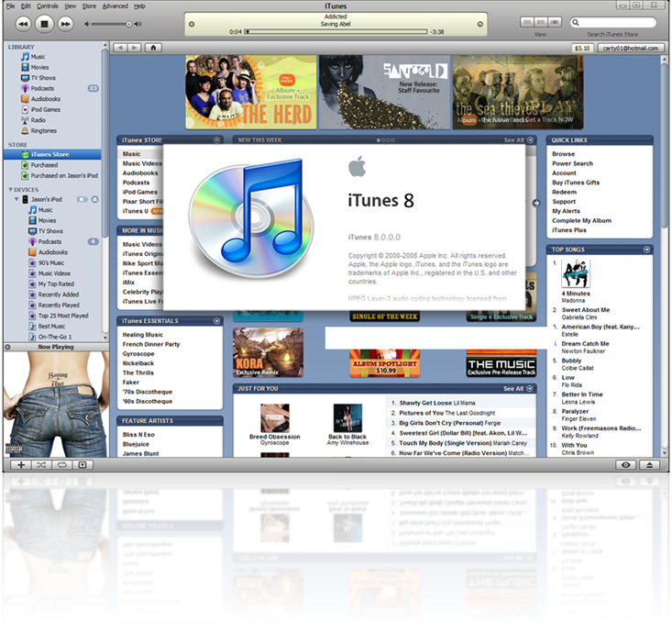Open Power Search quick link
Image resolution: width=672 pixels, height=633 pixels.
[x=573, y=163]
